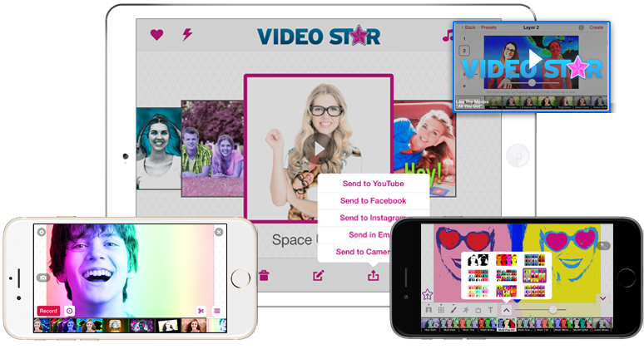644x349 pixels.
Task: Play the center video of the girl with glasses
Action: click(x=319, y=149)
